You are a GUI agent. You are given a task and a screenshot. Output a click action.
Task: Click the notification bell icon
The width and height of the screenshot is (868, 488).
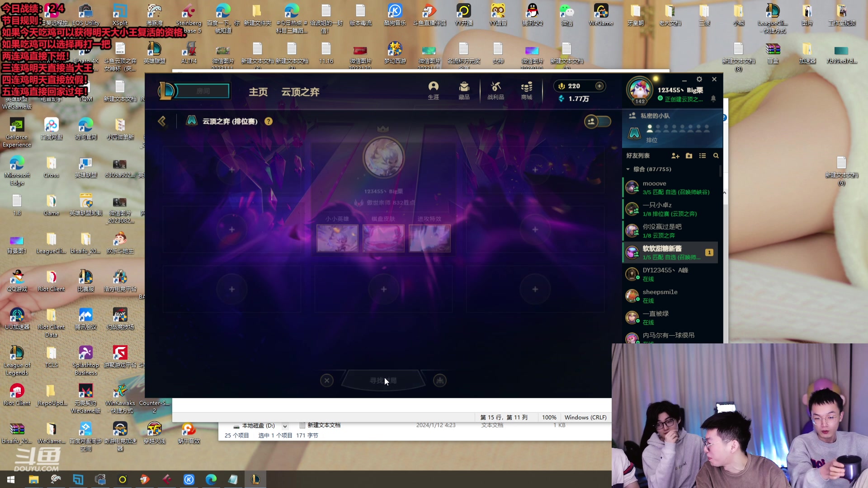click(x=713, y=99)
